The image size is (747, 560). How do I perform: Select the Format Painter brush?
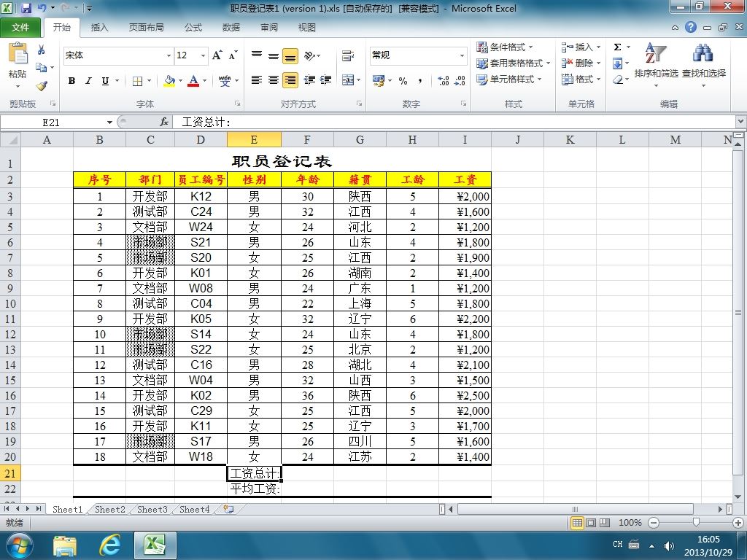pos(42,86)
